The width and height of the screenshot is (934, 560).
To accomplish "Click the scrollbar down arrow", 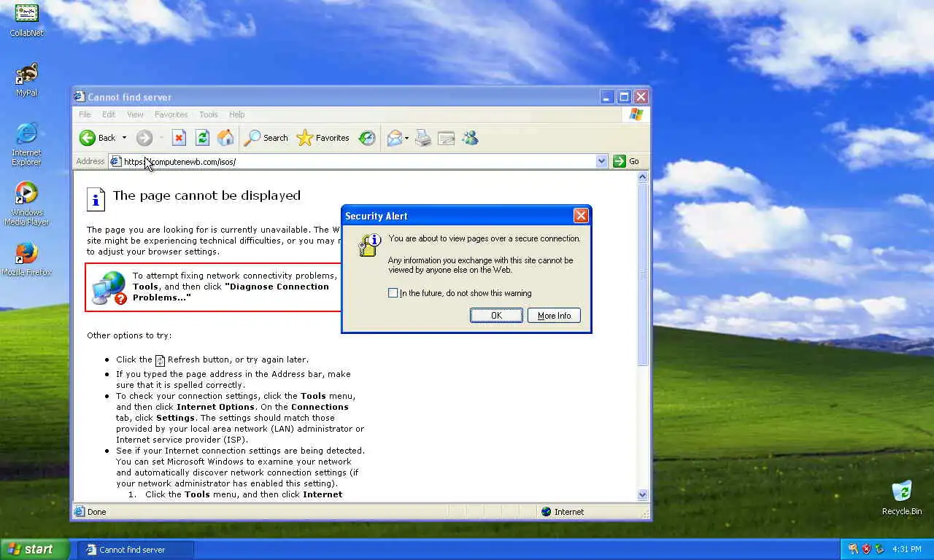I will click(x=643, y=494).
